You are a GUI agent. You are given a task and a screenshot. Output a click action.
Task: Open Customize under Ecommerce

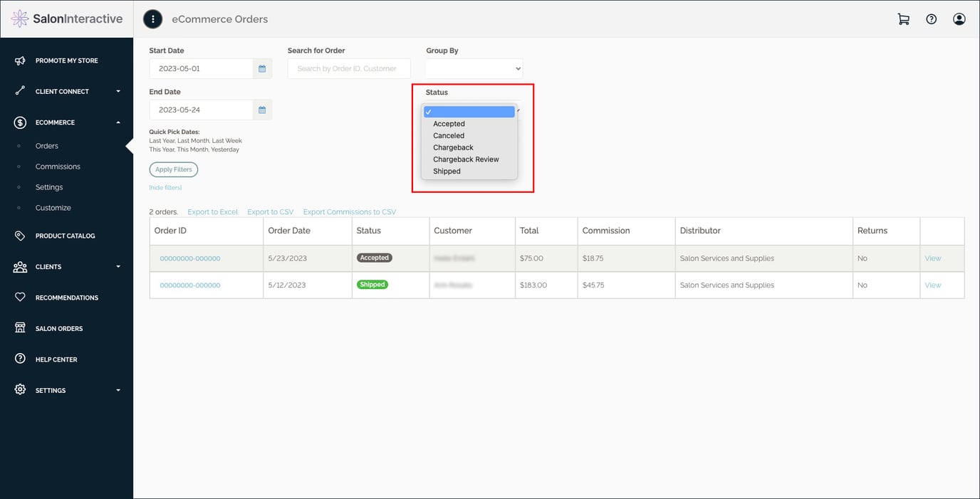(53, 208)
